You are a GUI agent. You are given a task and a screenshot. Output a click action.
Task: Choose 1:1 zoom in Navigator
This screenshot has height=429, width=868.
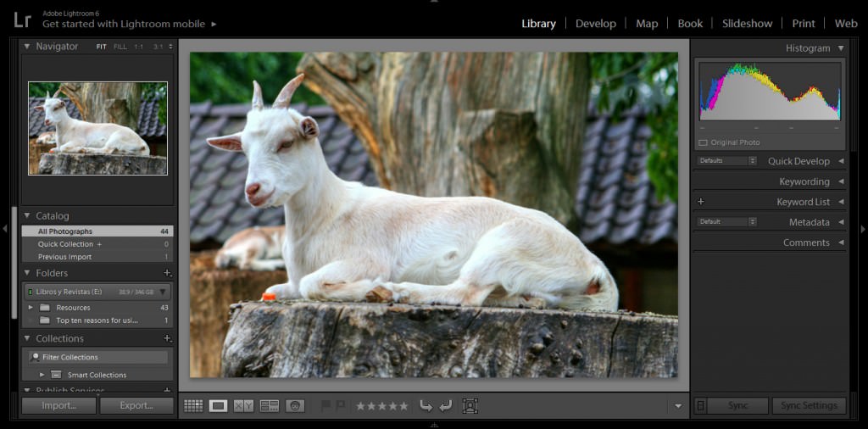point(138,47)
